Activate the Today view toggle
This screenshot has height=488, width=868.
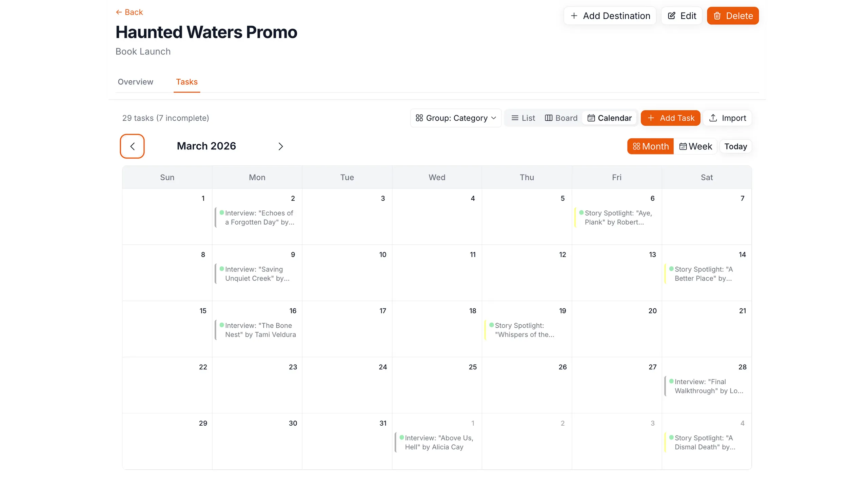coord(735,146)
